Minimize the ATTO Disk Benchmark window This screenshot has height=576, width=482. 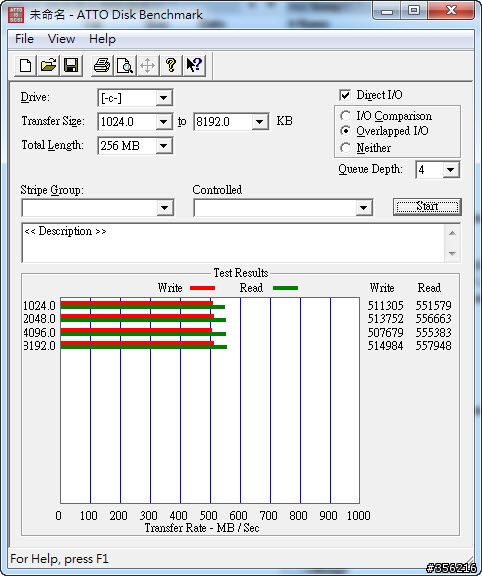point(386,10)
